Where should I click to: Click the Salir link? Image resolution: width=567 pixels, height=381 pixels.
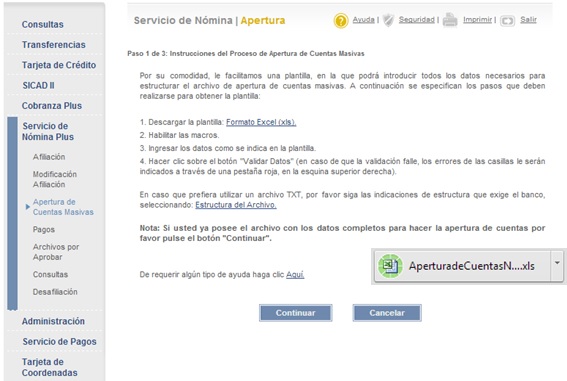coord(528,20)
